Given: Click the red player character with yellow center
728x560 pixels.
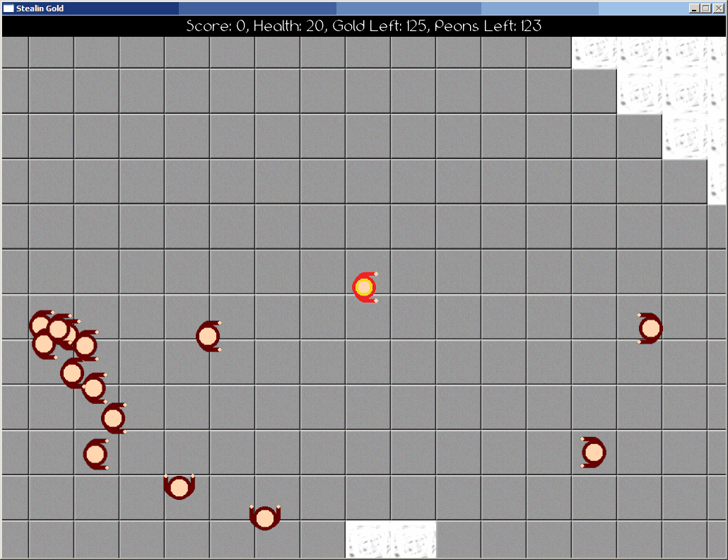Looking at the screenshot, I should (364, 287).
